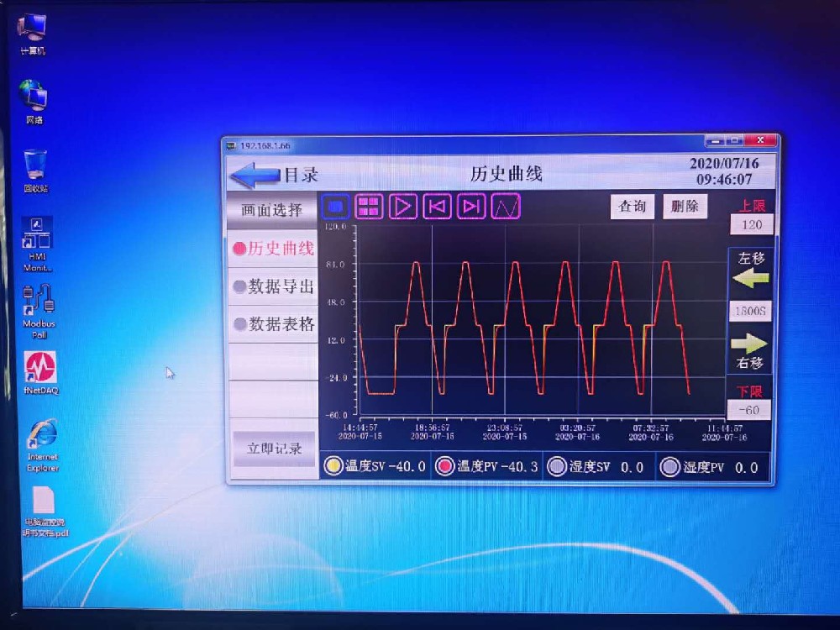Screen dimensions: 840x630
Task: Click the 删除 delete button
Action: pyautogui.click(x=685, y=207)
